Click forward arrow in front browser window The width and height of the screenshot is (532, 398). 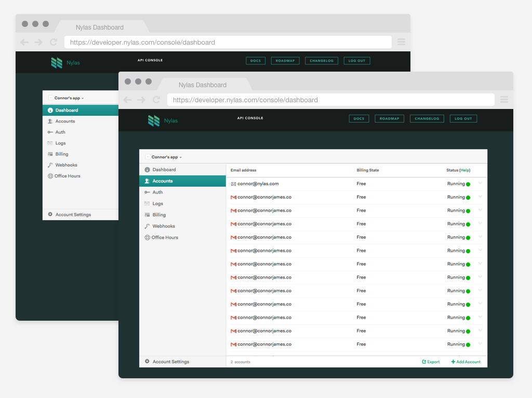coord(141,100)
